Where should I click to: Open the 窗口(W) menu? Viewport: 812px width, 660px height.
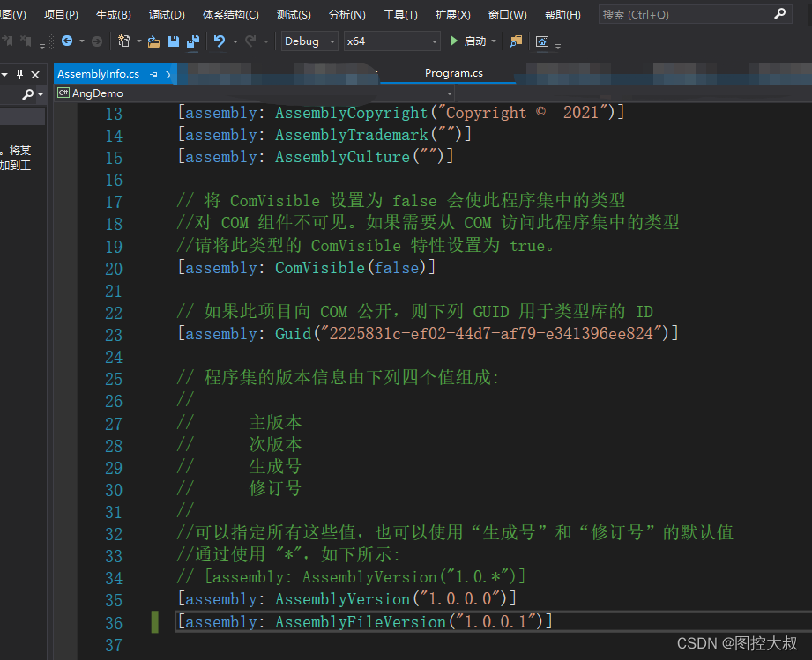tap(508, 14)
